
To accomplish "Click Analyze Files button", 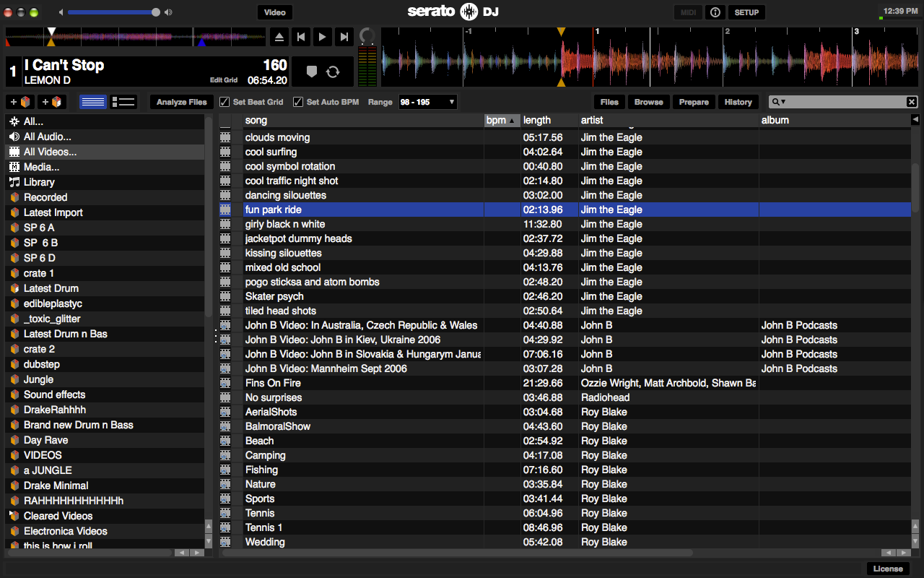I will coord(182,102).
